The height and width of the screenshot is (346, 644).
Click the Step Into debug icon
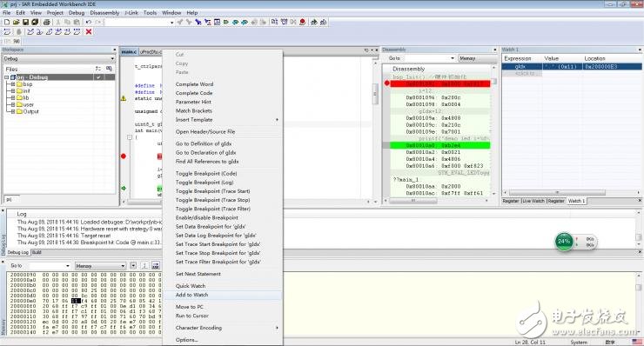tap(40, 31)
